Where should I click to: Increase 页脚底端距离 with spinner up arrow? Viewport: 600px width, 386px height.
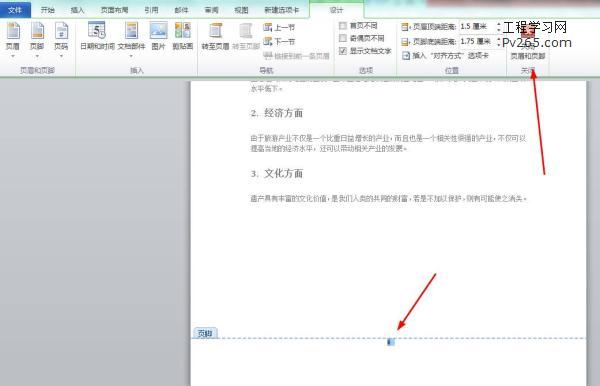tap(499, 38)
